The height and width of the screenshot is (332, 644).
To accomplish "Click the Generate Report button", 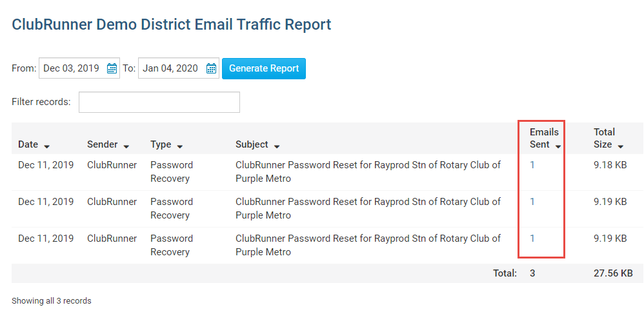I will pos(264,68).
